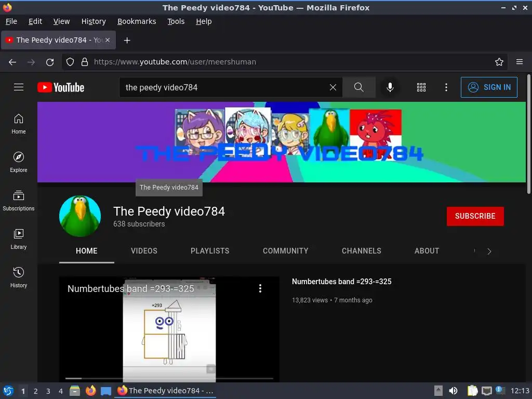Click the taskbar clock 12:13
Screen dimensions: 532x399
520,391
